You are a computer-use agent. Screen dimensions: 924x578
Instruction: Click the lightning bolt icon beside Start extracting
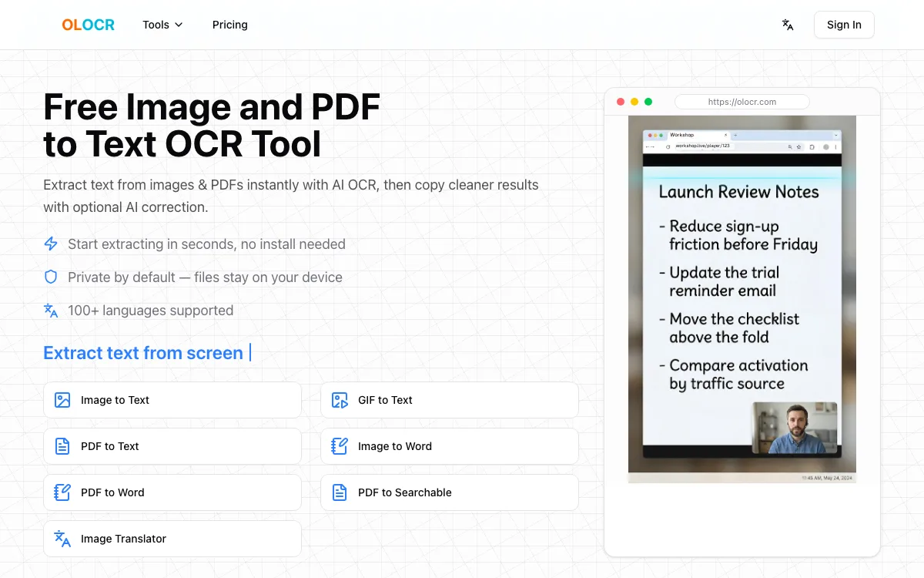(51, 244)
